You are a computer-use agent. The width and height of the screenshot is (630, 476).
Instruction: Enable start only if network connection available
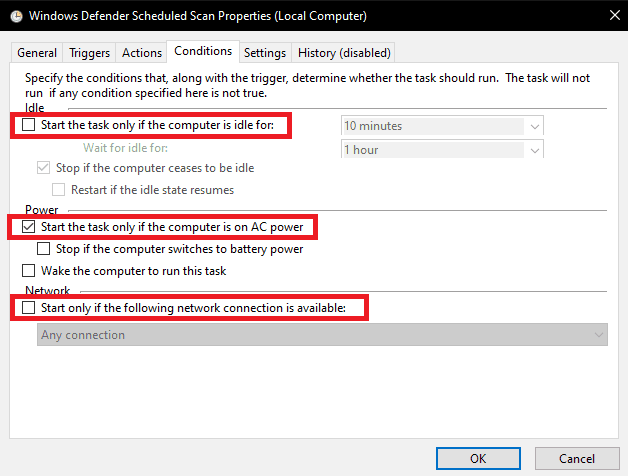[x=29, y=308]
